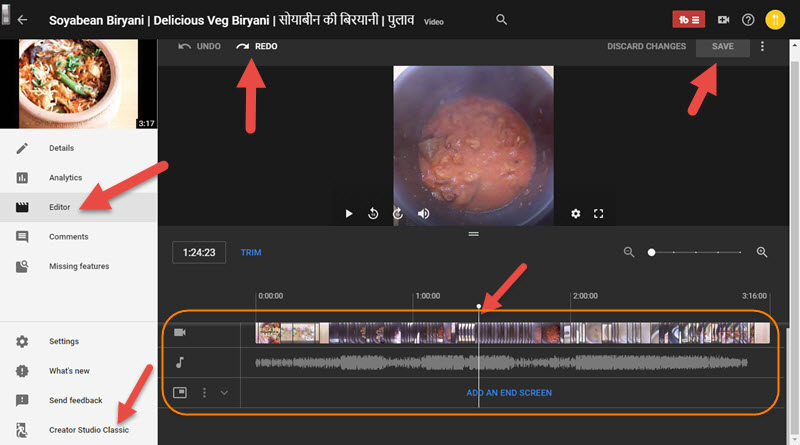Click Send feedback in the sidebar

(x=79, y=401)
